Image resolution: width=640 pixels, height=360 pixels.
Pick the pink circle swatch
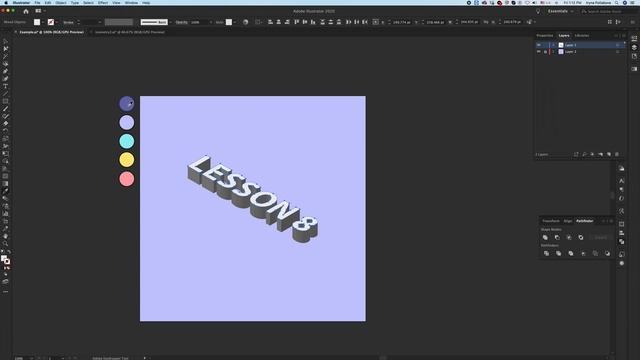(x=127, y=179)
